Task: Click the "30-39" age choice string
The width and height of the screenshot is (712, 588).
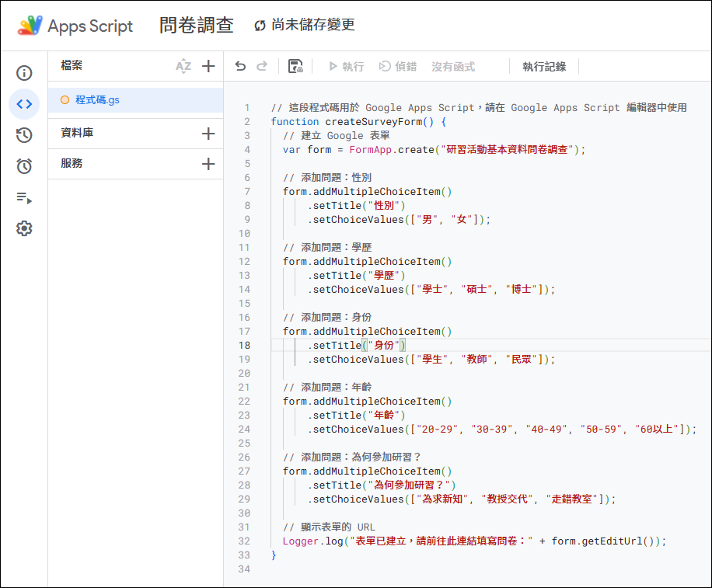Action: pos(492,430)
